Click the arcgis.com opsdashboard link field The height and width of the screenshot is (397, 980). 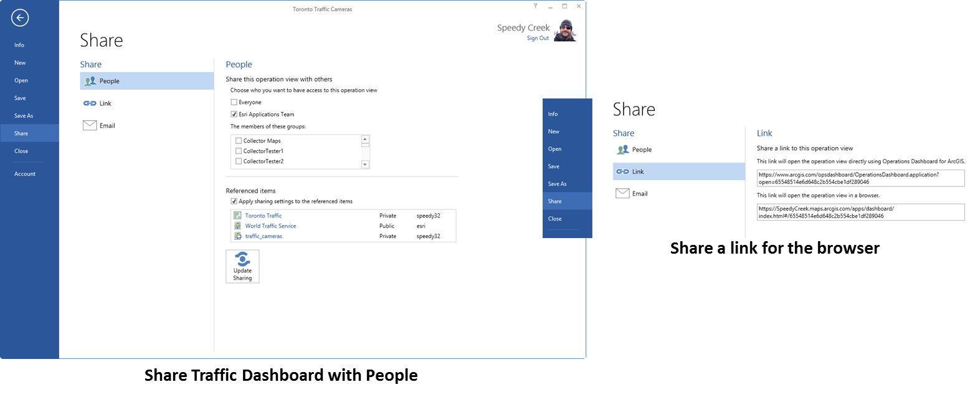(x=860, y=178)
